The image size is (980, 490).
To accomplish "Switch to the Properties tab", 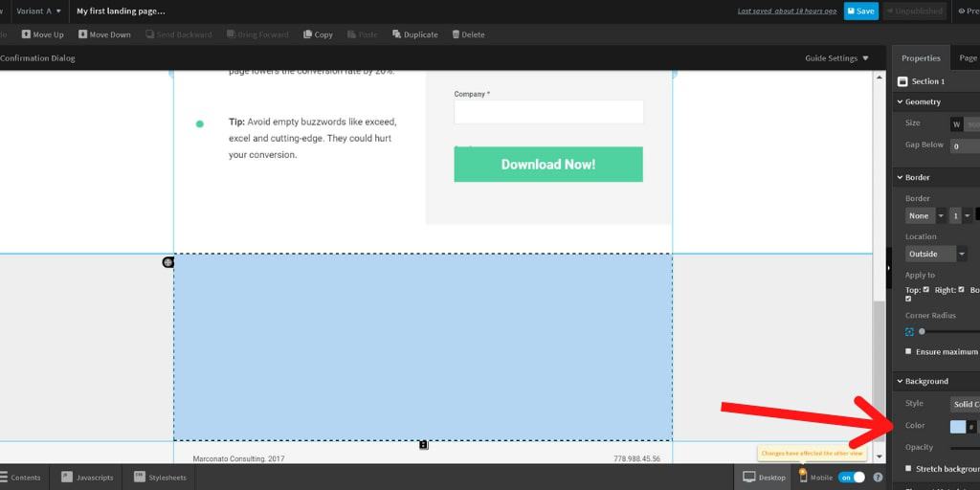I will pyautogui.click(x=921, y=58).
